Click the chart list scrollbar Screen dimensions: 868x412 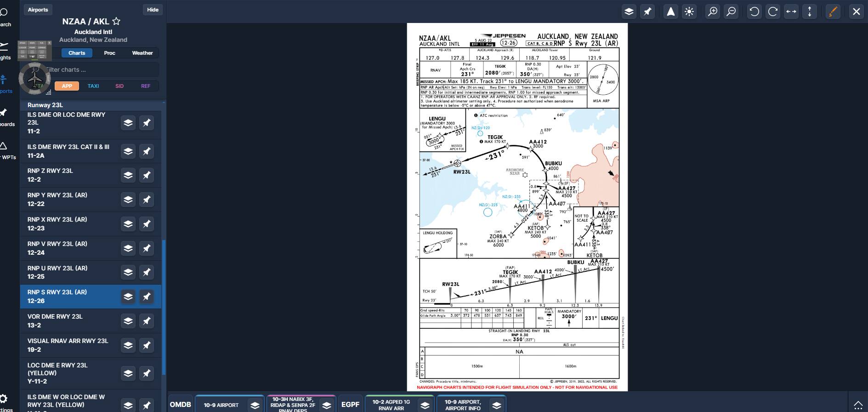pos(164,307)
